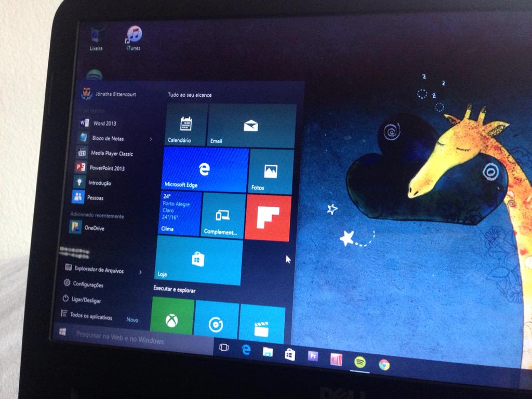Expand Bloco de Notas jump list arrow
Viewport: 532px width, 399px height.
point(151,139)
